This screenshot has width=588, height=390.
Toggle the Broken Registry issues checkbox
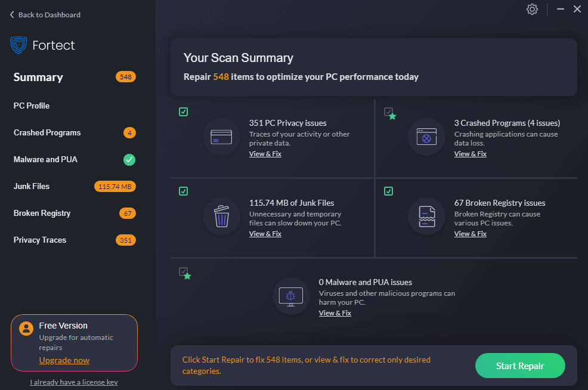pos(389,191)
